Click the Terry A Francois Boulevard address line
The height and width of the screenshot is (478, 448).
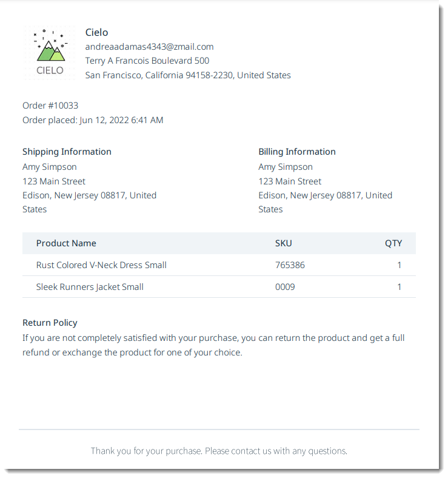coord(147,61)
